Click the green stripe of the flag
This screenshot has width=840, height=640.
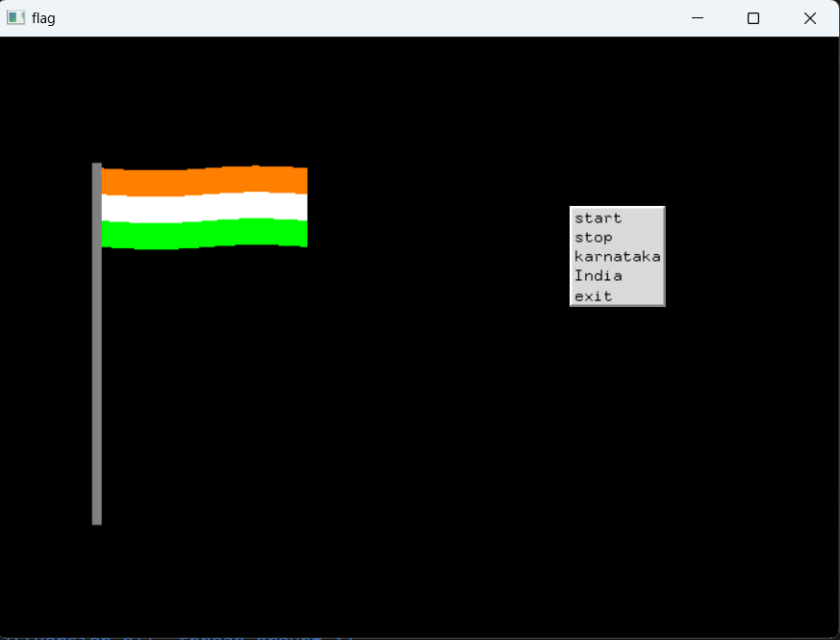[204, 234]
